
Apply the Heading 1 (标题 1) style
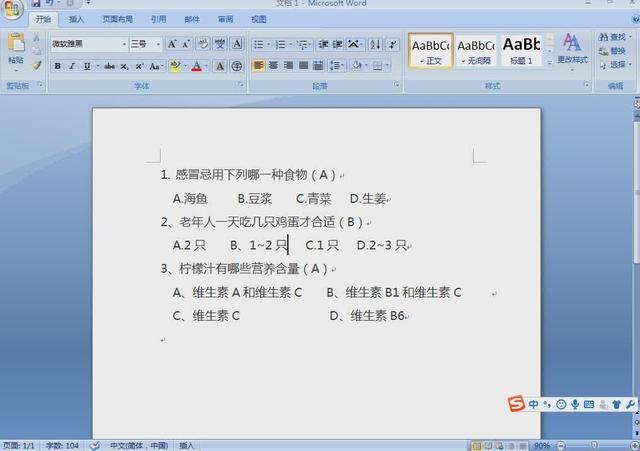coord(521,51)
